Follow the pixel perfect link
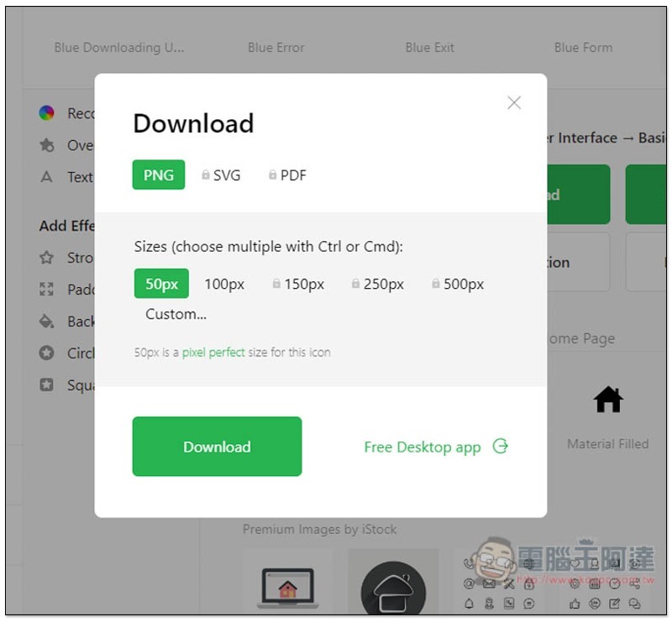This screenshot has width=672, height=622. point(213,353)
